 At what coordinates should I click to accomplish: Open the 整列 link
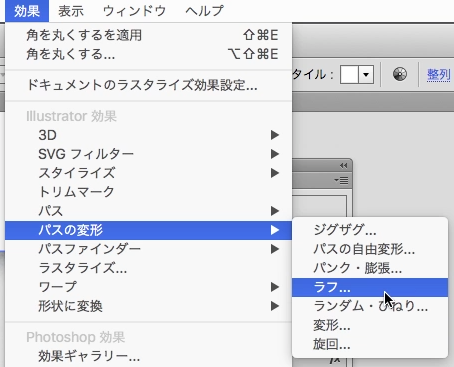pos(439,75)
